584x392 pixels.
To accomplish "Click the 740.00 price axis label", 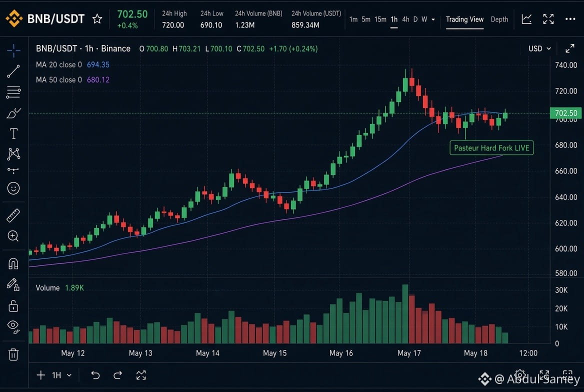I will pos(566,65).
